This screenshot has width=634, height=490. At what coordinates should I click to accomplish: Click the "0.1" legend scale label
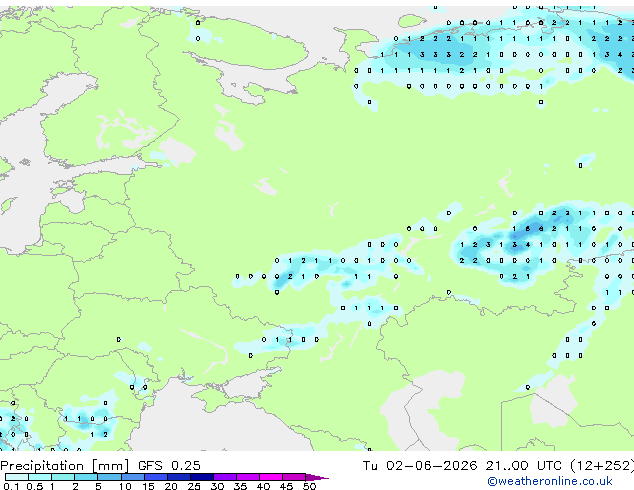tap(11, 486)
